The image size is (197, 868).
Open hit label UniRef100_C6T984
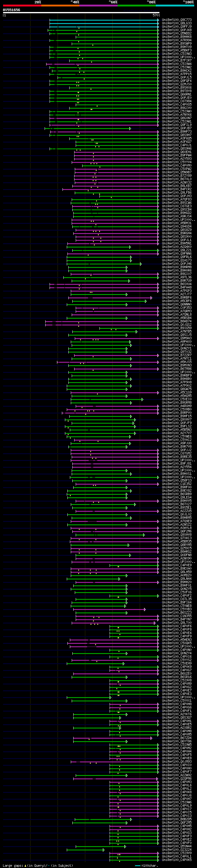(177, 101)
